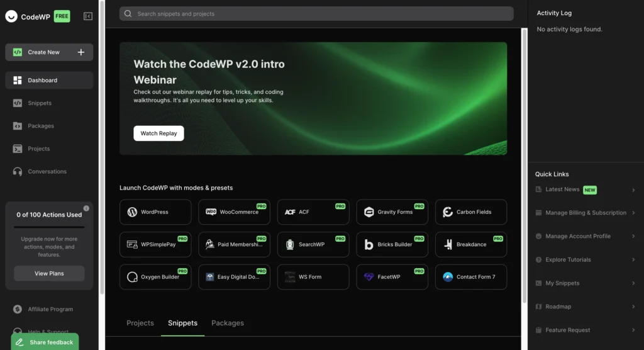Expand Manage Account Profile chevron
This screenshot has height=350, width=644.
(x=633, y=236)
